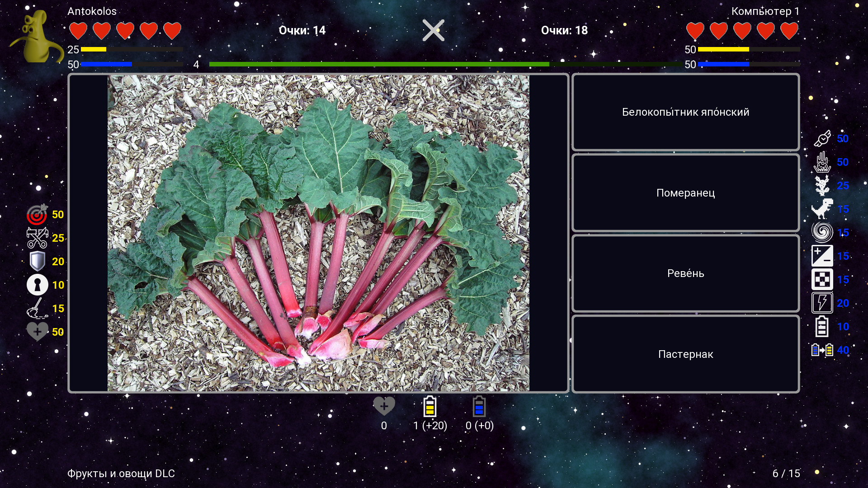Select answer Померанец

point(685,193)
